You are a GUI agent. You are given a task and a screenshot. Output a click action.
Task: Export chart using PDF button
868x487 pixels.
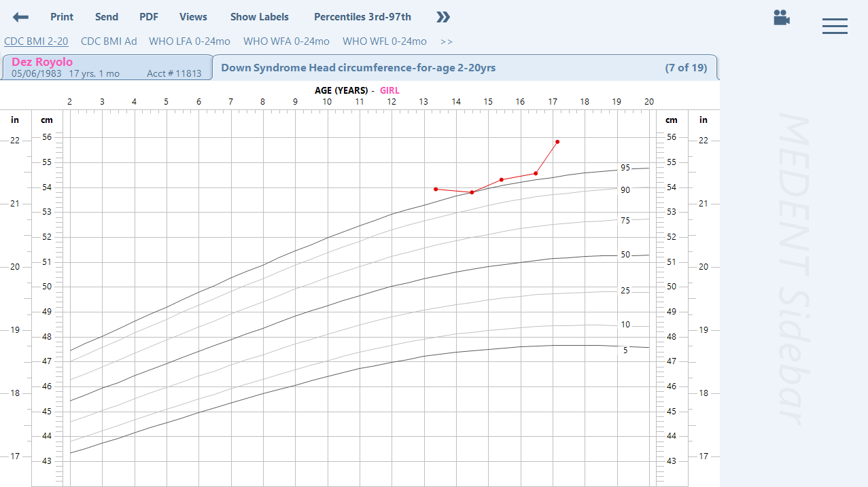pos(149,17)
